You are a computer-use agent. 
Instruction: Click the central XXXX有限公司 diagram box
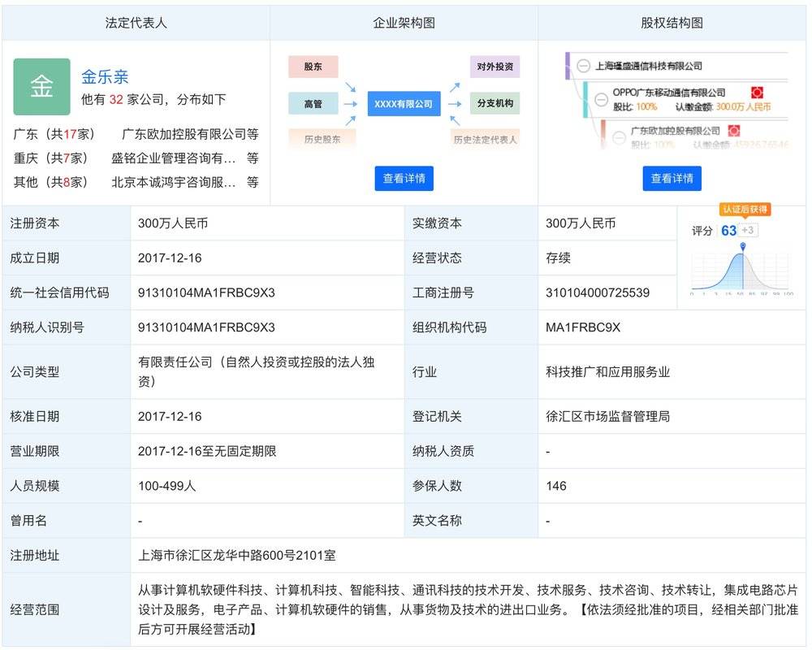(404, 104)
